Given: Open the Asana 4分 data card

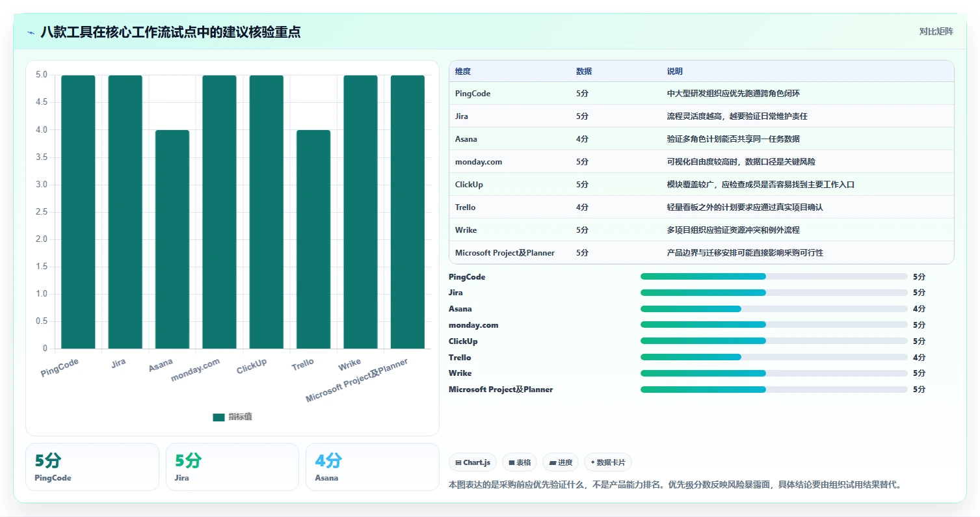Looking at the screenshot, I should point(373,467).
